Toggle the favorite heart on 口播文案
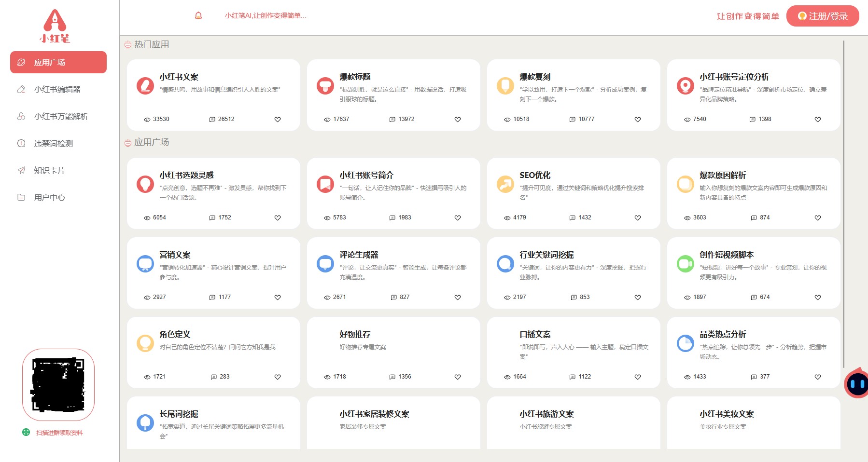The image size is (868, 462). pos(637,377)
